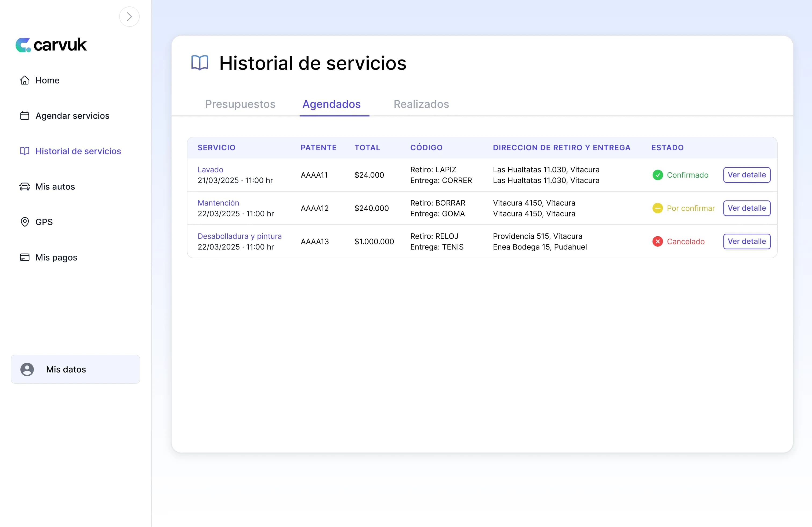Click the Mis pagos credit card icon
This screenshot has width=812, height=527.
pos(24,257)
